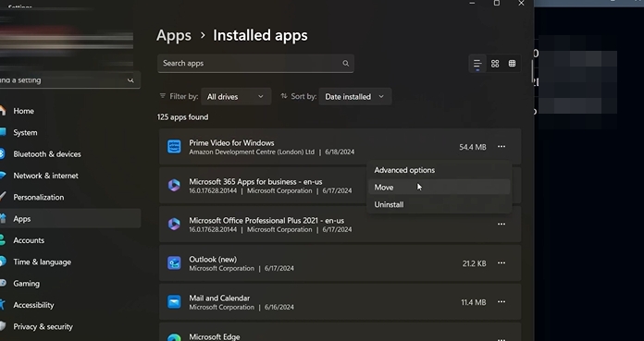Maximize the Settings window
Screen dimensions: 644x341
pos(497,4)
